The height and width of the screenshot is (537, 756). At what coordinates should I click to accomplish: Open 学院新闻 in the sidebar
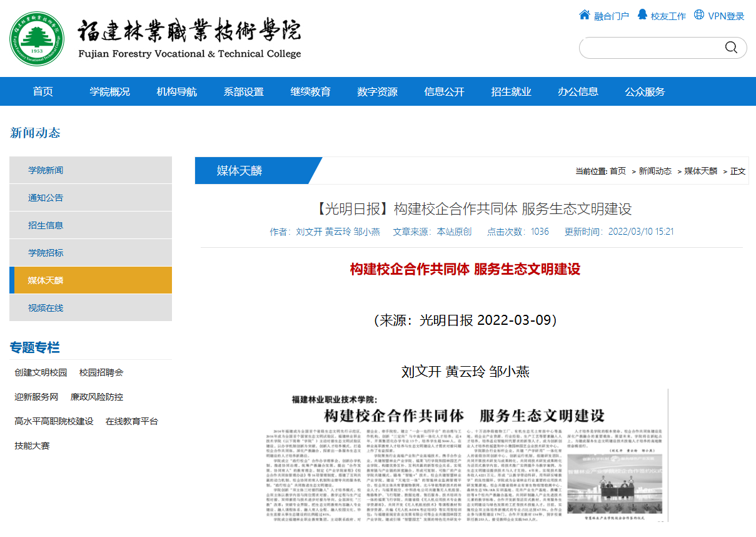coord(46,170)
